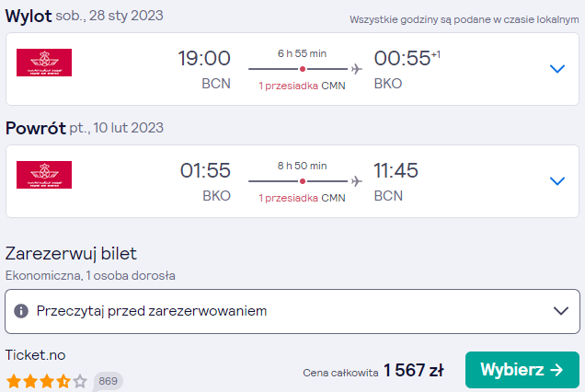
Task: Click the info icon next to Przeczytaj
Action: (x=21, y=311)
